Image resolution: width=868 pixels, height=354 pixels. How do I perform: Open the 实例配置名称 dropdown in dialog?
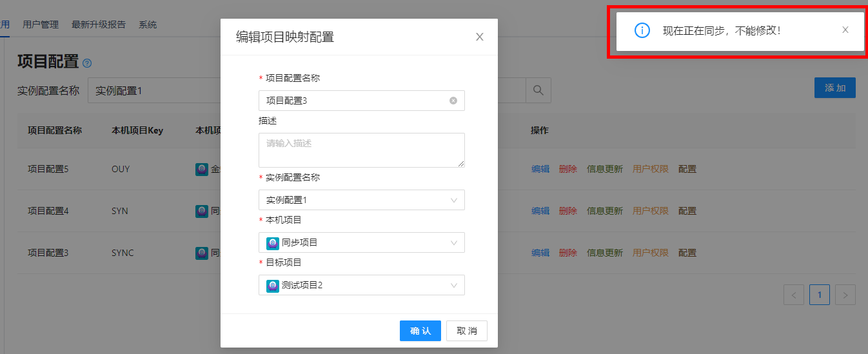click(361, 200)
